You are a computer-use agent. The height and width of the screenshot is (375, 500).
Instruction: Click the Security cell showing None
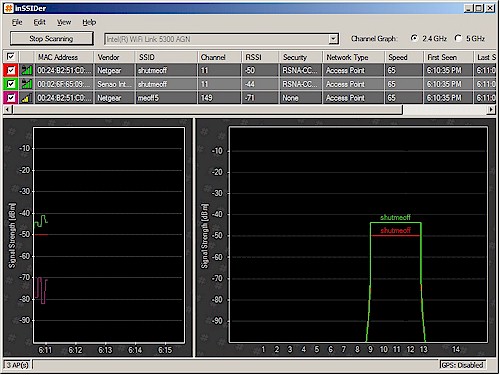(301, 98)
